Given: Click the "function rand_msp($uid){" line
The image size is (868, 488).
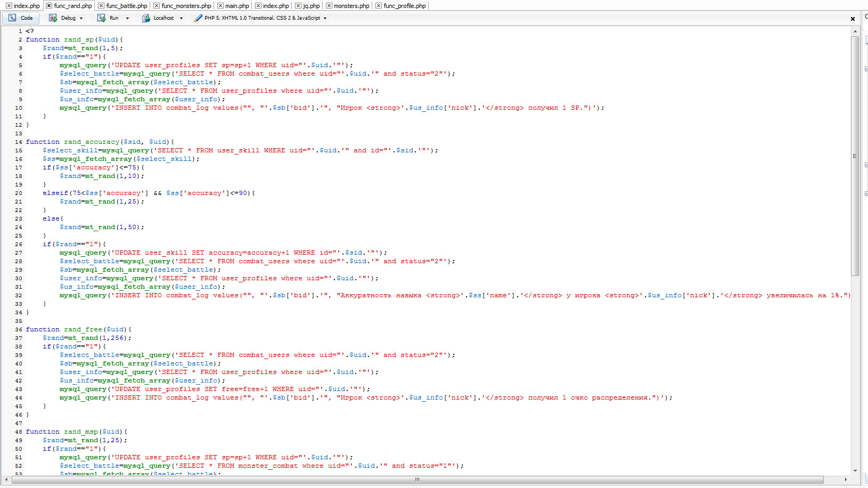Looking at the screenshot, I should coord(77,432).
